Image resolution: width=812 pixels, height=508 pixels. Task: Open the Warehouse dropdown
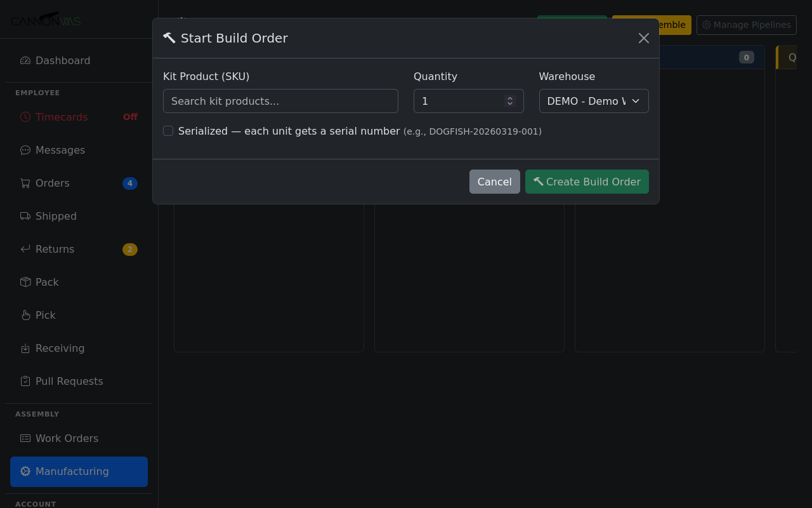[x=593, y=101]
